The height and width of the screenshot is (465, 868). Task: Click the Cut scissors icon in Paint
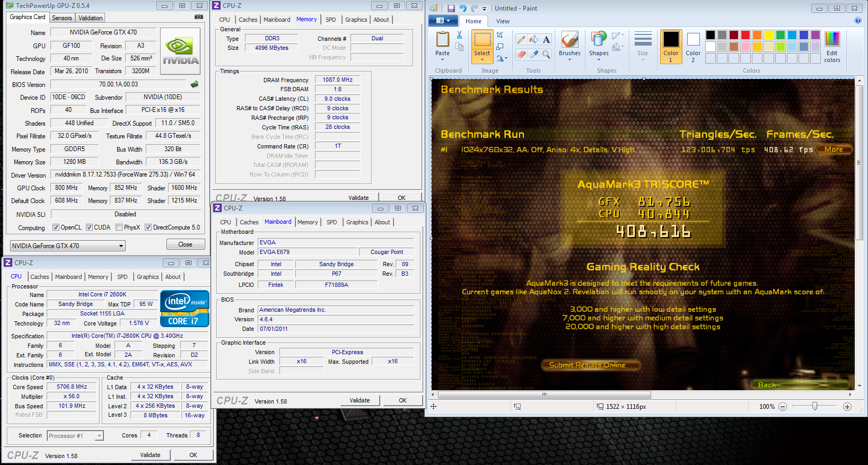459,35
